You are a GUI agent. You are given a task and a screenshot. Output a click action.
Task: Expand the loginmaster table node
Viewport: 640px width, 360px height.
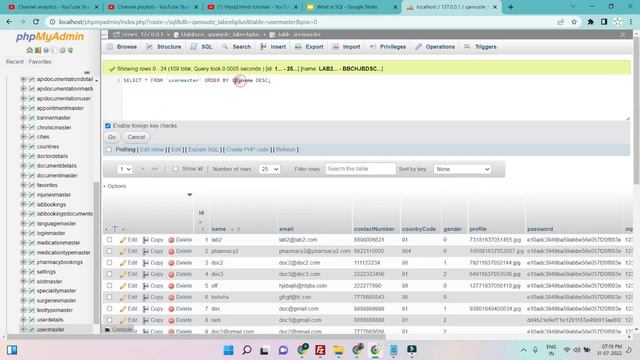click(x=23, y=233)
